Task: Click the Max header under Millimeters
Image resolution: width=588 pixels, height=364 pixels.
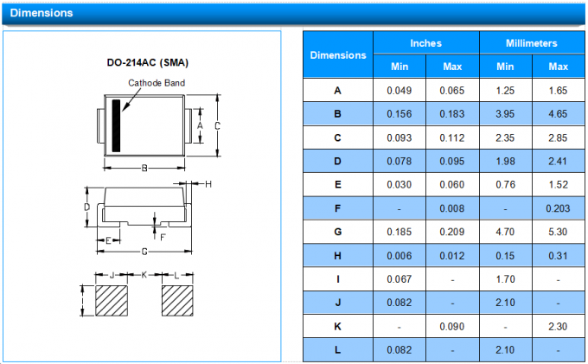Action: [x=559, y=67]
